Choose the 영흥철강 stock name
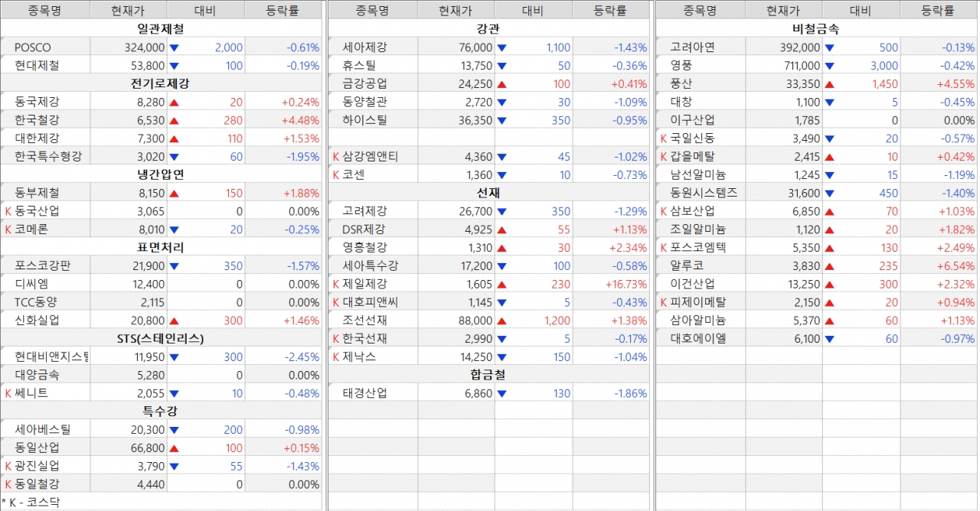980x511 pixels. coord(364,247)
